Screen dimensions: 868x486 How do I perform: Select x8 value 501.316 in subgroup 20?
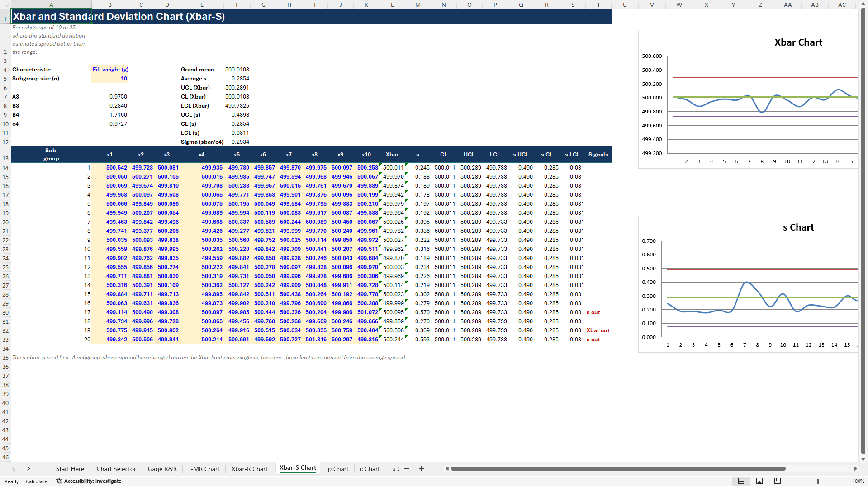point(315,340)
